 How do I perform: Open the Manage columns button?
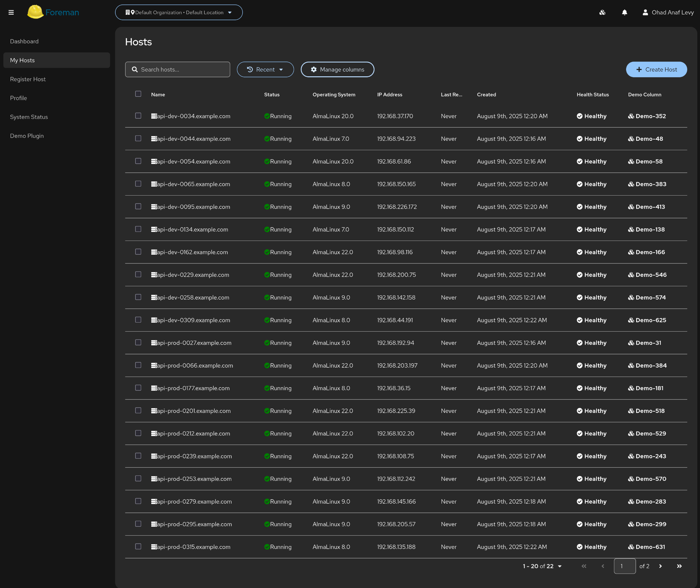pos(337,70)
